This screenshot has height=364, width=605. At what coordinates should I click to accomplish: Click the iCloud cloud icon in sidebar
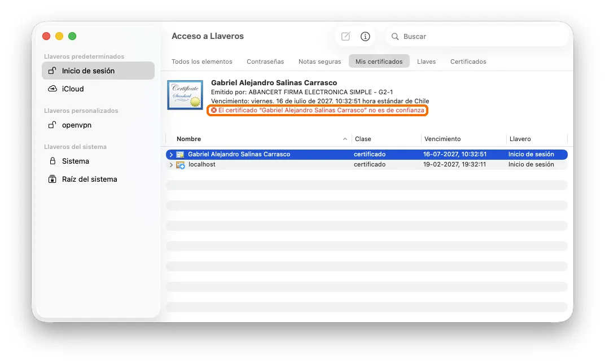click(x=52, y=89)
